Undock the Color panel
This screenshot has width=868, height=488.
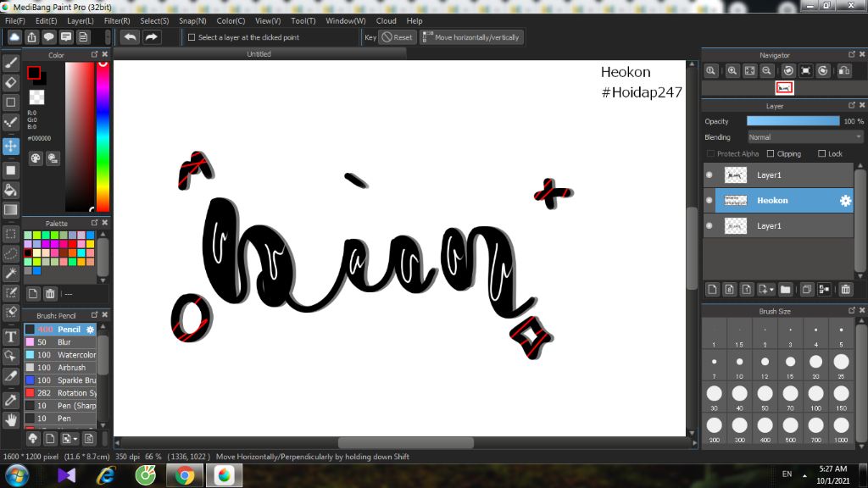95,54
